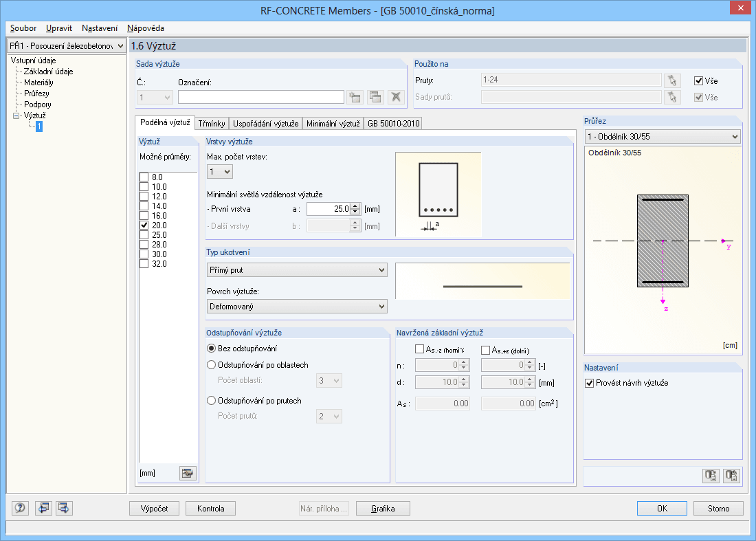The image size is (756, 541).
Task: Enable the 16.0 diameter checkbox
Action: (x=144, y=216)
